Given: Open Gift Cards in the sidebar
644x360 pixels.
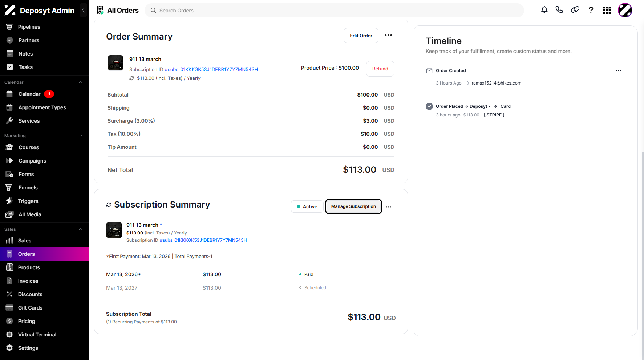Looking at the screenshot, I should click(45, 308).
